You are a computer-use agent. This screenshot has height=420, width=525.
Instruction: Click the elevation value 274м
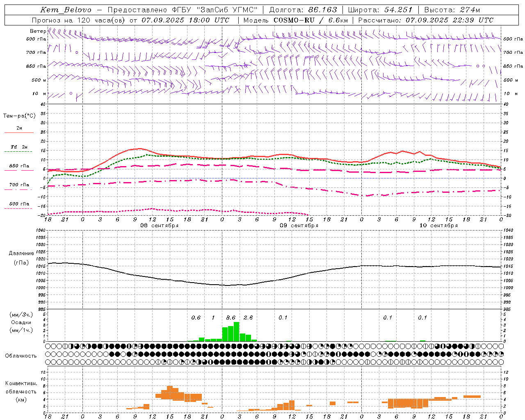click(x=470, y=10)
